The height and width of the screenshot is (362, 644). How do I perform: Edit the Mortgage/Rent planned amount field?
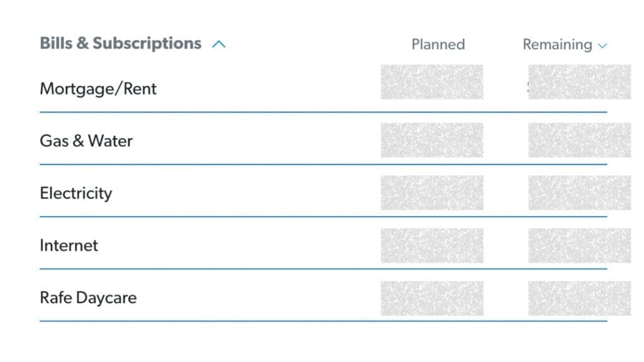[432, 82]
